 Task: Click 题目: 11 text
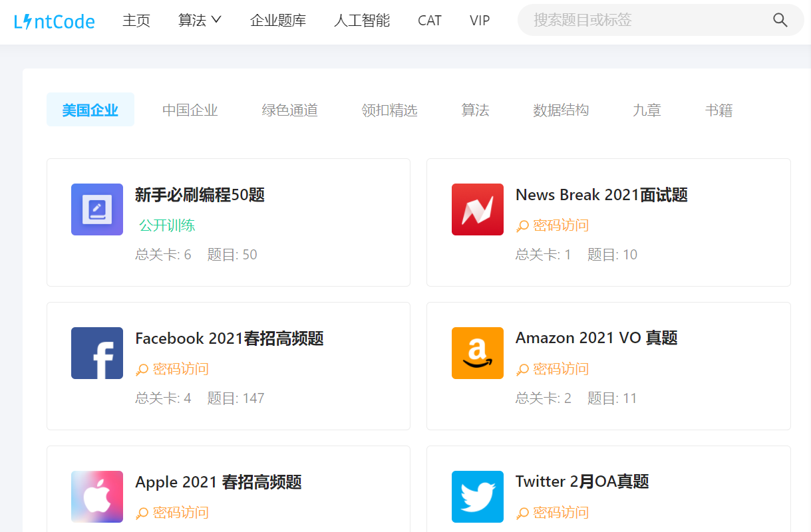[612, 398]
